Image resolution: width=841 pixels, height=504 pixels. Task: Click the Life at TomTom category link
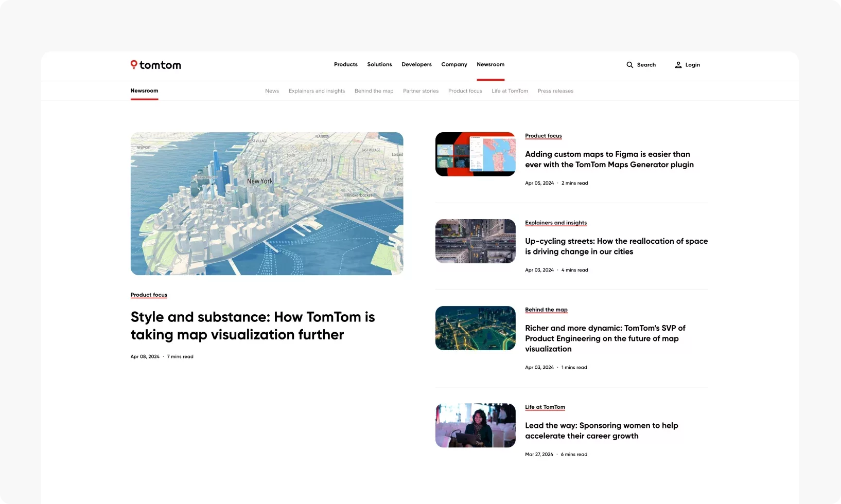(x=545, y=407)
